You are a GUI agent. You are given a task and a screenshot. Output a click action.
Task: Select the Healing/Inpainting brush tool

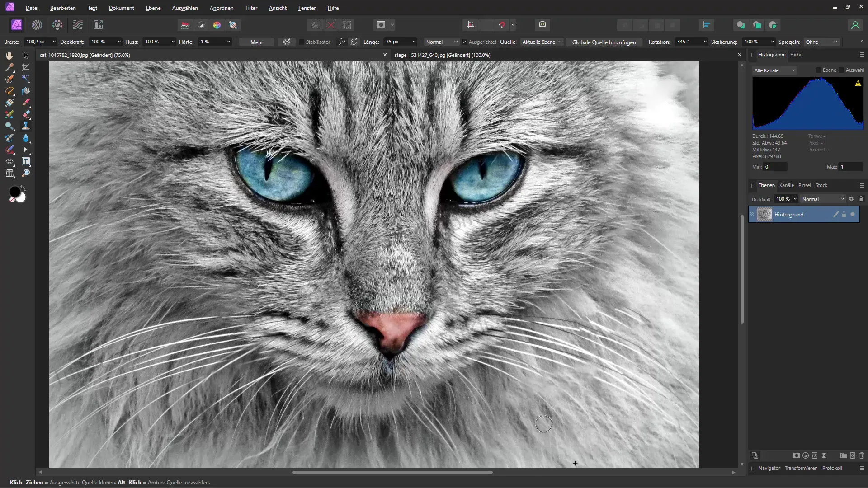(9, 150)
